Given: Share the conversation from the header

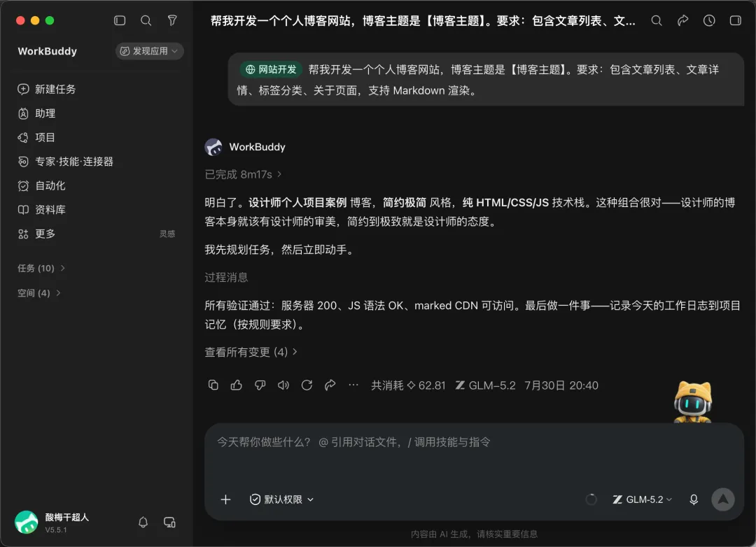Looking at the screenshot, I should [x=682, y=20].
